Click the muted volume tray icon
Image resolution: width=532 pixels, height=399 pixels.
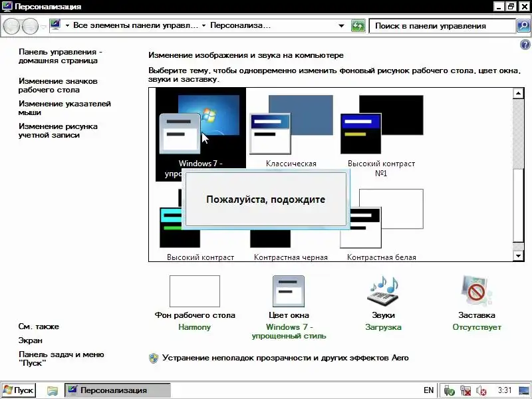tap(481, 390)
